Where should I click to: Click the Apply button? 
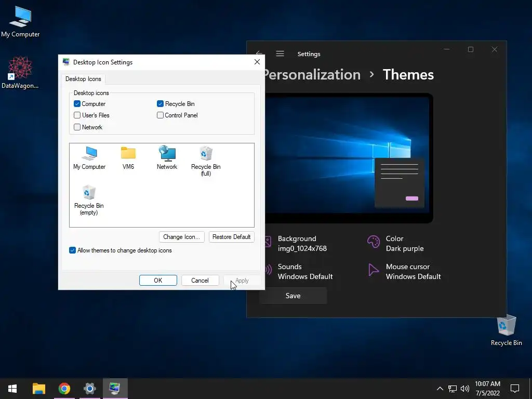(x=242, y=280)
